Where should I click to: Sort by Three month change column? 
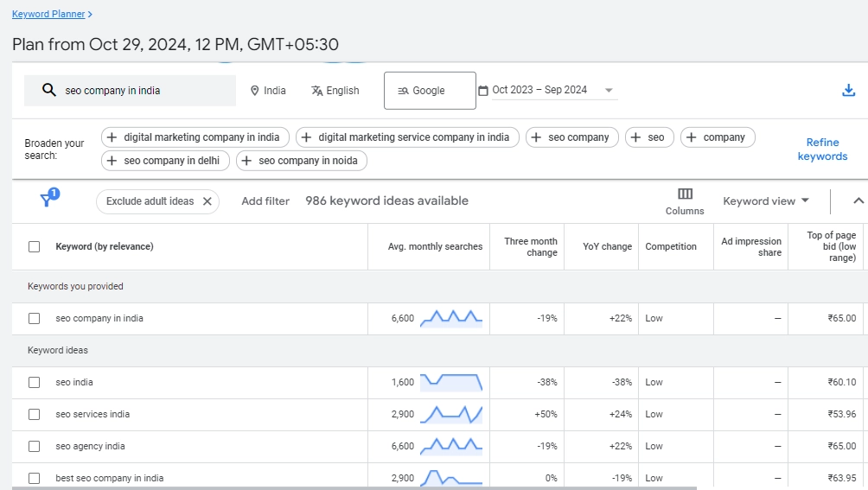(530, 246)
